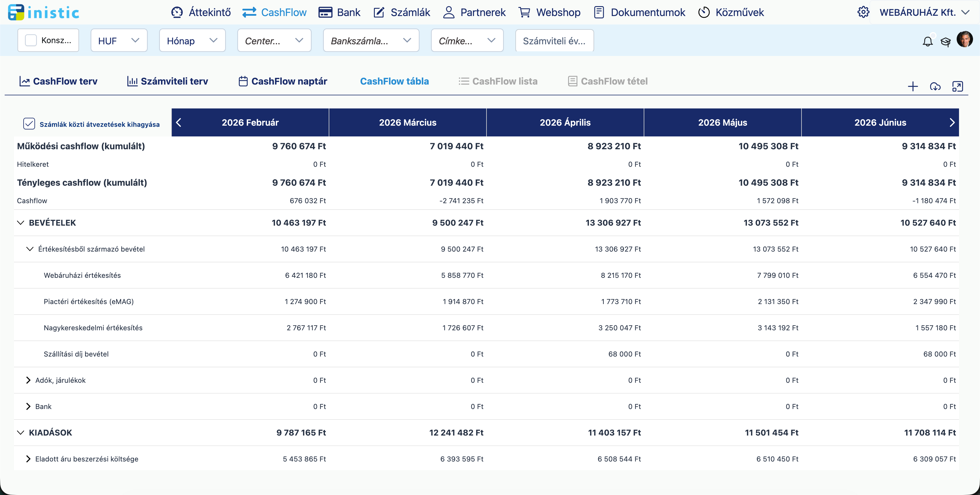The image size is (980, 495).
Task: Select the CashFlow tábla tab
Action: [395, 81]
